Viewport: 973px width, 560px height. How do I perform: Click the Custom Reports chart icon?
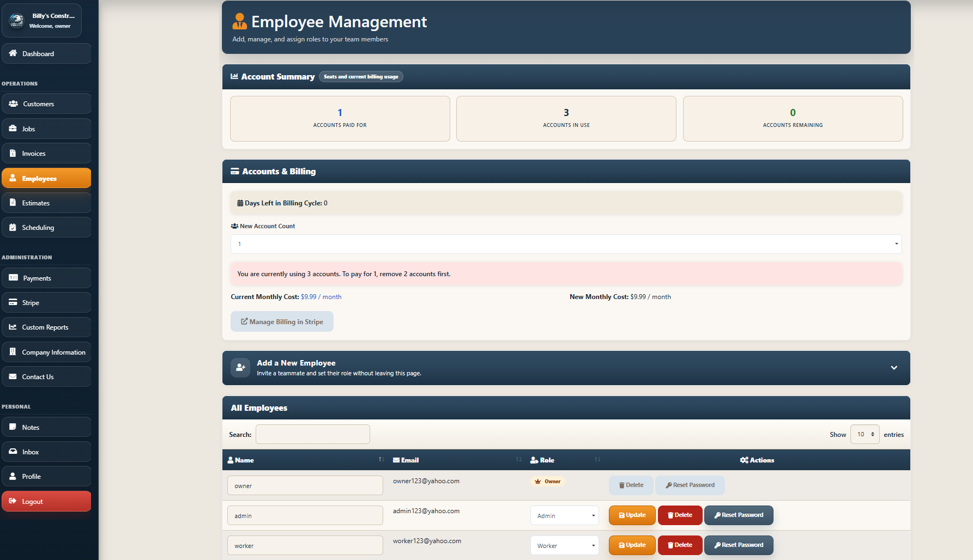click(x=13, y=327)
